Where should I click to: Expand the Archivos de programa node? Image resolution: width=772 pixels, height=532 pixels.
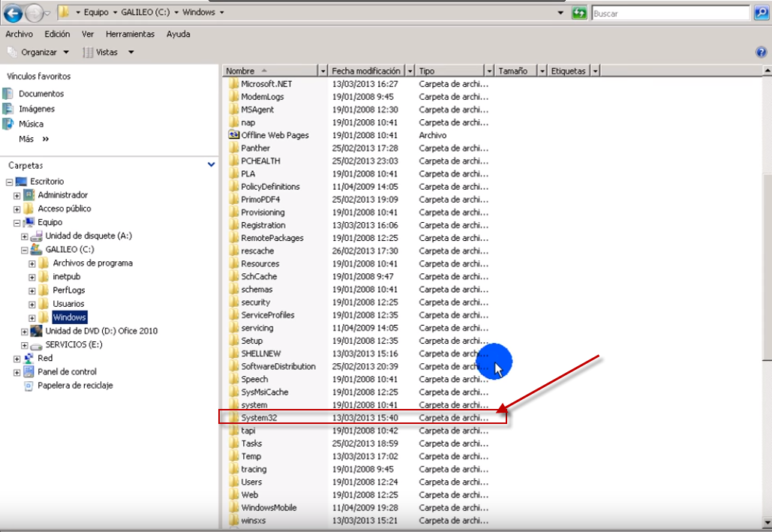[32, 263]
